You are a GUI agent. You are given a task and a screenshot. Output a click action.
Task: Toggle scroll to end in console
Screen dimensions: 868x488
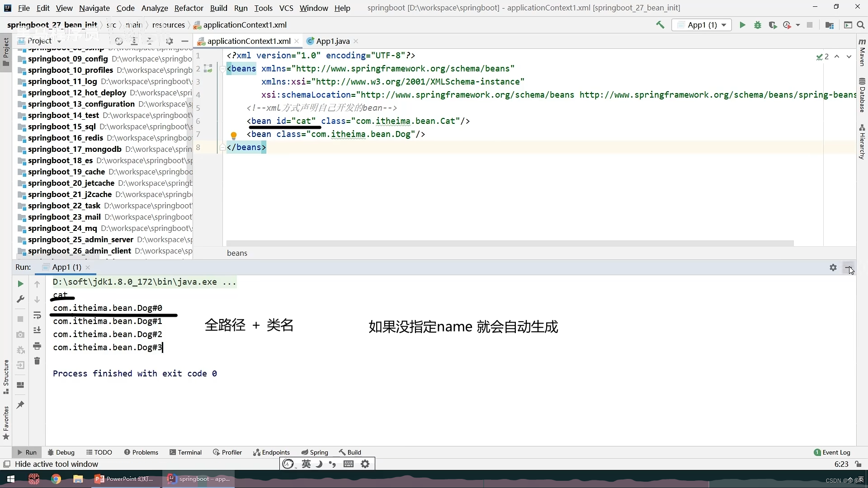tap(37, 330)
